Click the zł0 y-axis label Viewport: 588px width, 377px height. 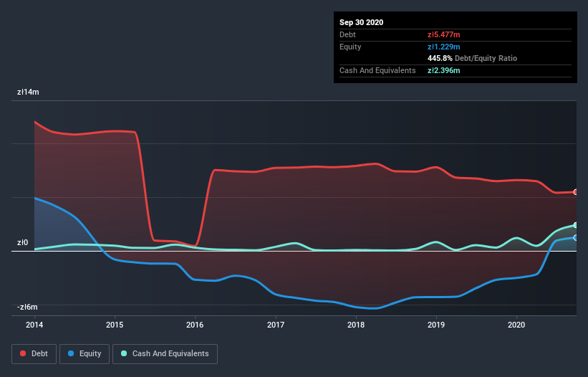coord(22,243)
